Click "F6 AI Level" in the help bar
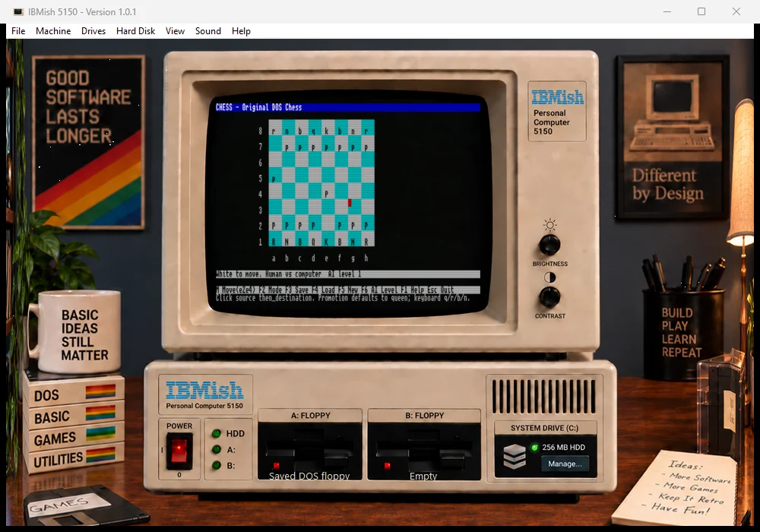The width and height of the screenshot is (760, 532). 380,290
